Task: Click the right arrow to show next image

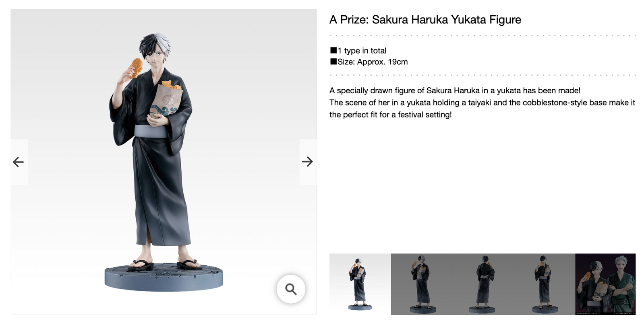Action: click(308, 162)
